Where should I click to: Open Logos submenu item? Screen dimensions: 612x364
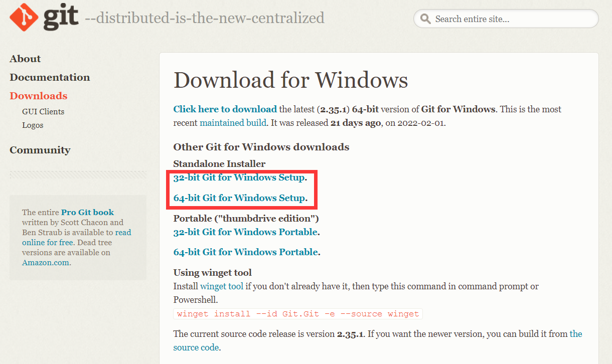pos(33,125)
